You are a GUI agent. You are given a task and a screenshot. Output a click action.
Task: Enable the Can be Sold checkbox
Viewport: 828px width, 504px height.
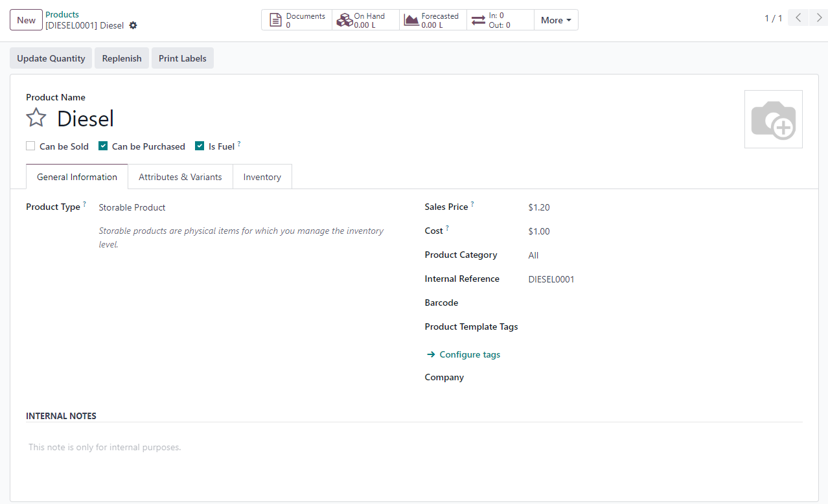pyautogui.click(x=30, y=146)
